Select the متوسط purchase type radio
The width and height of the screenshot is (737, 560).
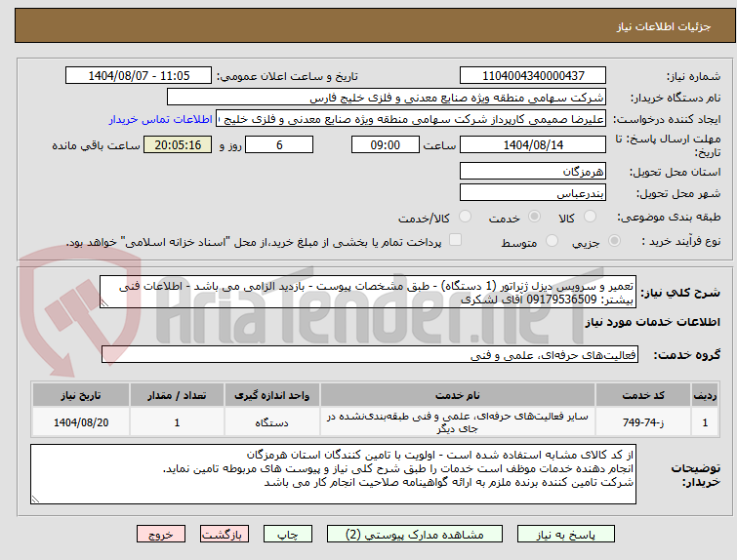(552, 241)
